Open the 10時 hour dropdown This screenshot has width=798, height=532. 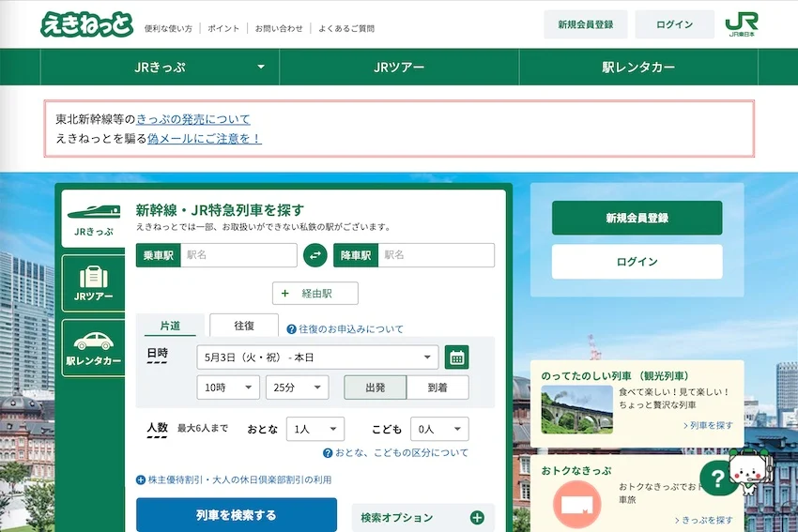[x=228, y=388]
